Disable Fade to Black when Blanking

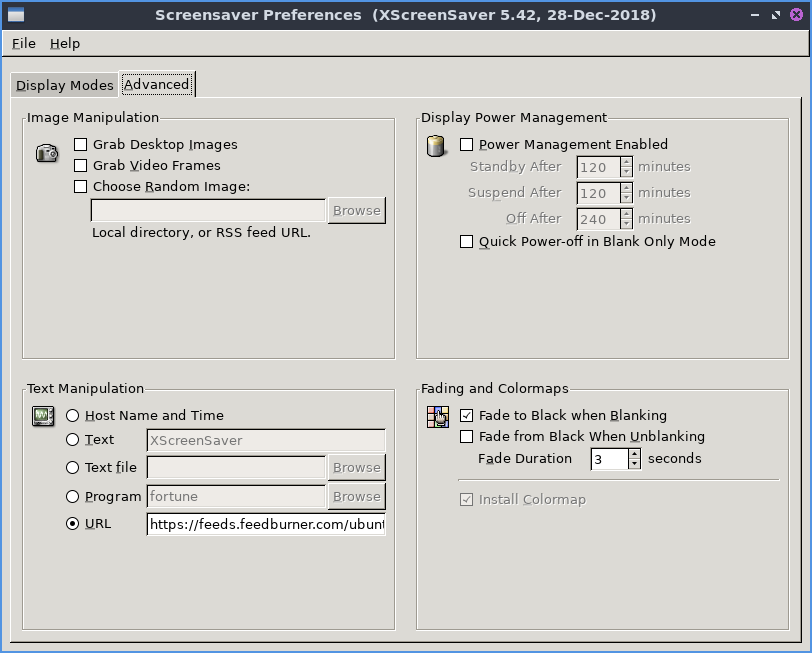tap(467, 416)
